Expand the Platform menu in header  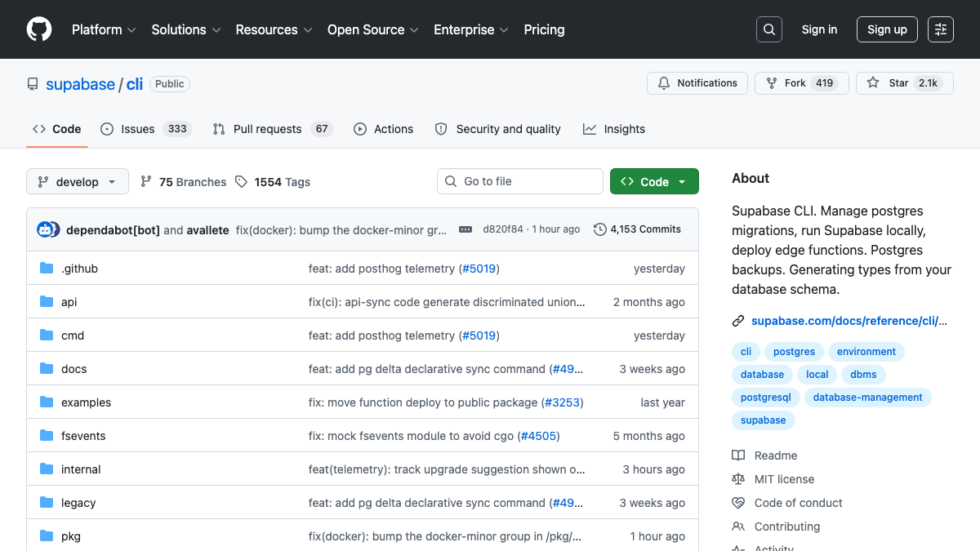(104, 29)
